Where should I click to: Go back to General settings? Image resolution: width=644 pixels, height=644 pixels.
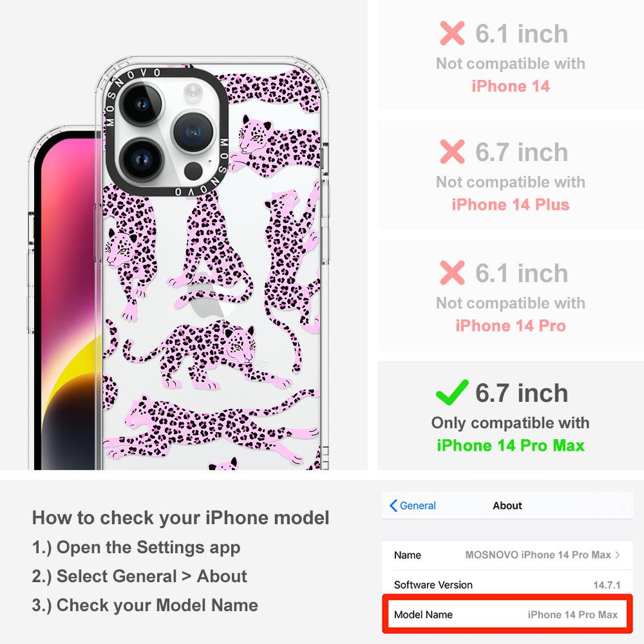tap(412, 506)
